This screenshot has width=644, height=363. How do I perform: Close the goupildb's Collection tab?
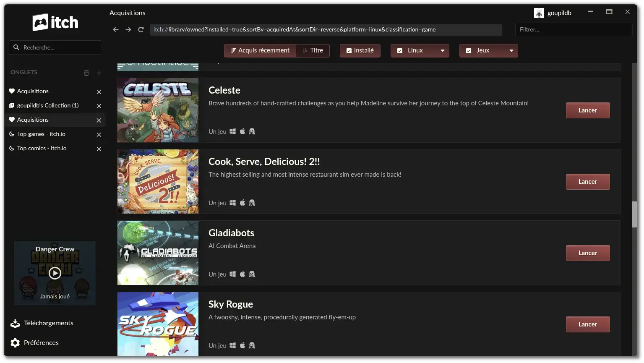tap(99, 106)
